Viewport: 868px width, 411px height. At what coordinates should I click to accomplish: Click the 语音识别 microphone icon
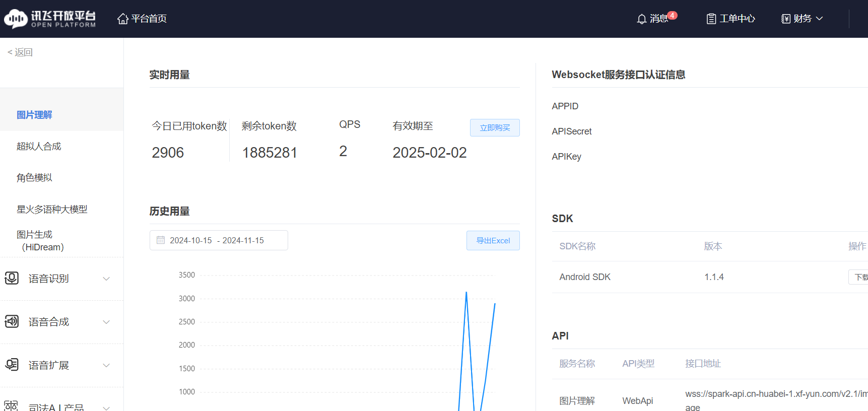pyautogui.click(x=12, y=278)
